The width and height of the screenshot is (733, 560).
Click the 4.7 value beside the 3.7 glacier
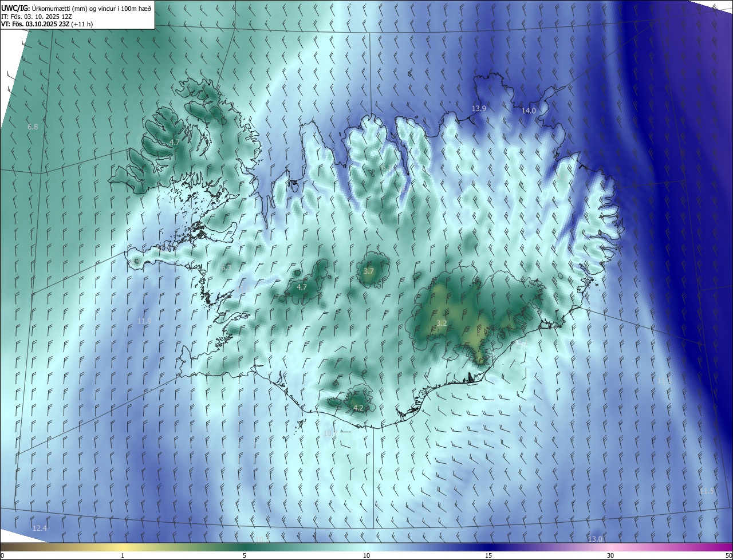[x=302, y=287]
